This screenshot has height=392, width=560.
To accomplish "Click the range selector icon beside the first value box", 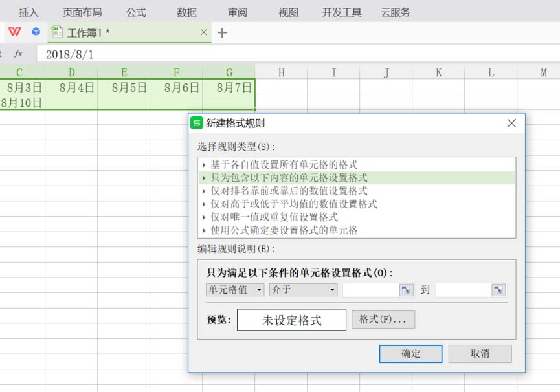I will coord(407,290).
